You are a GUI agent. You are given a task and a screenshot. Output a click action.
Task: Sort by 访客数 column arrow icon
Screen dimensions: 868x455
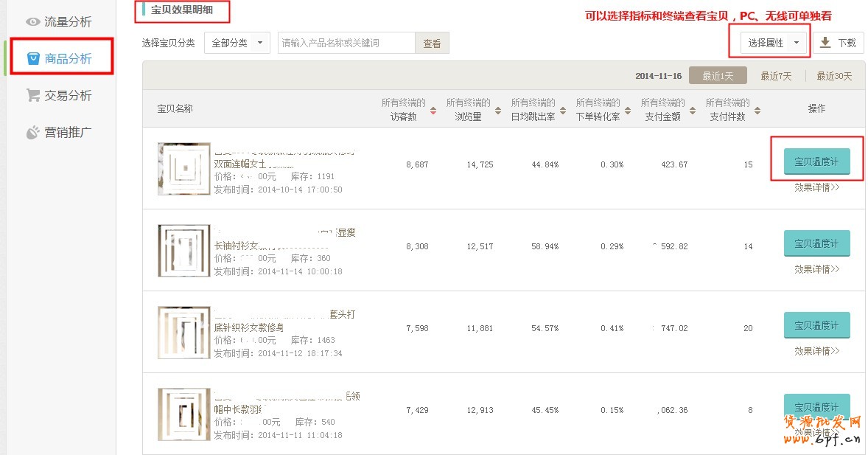click(x=433, y=111)
